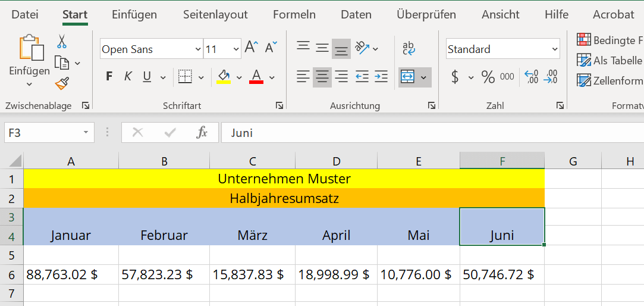Click the text orientation icon
This screenshot has height=306, width=644.
(x=362, y=48)
